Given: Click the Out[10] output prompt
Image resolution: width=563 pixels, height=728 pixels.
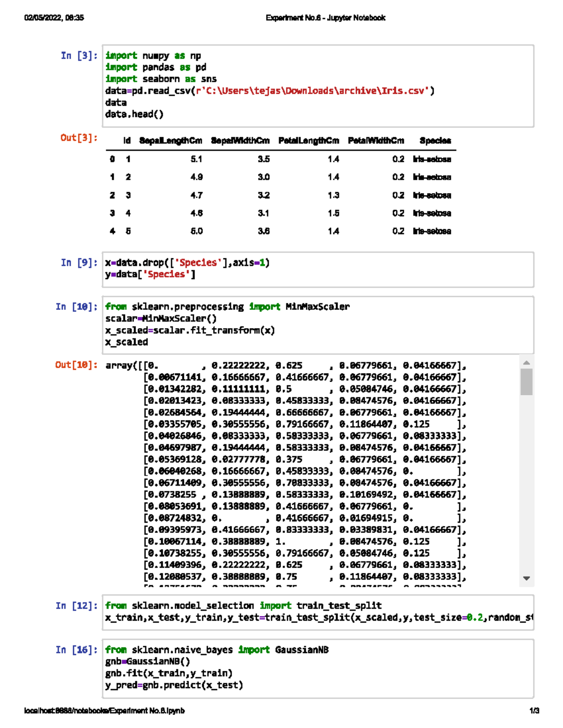Looking at the screenshot, I should (75, 365).
